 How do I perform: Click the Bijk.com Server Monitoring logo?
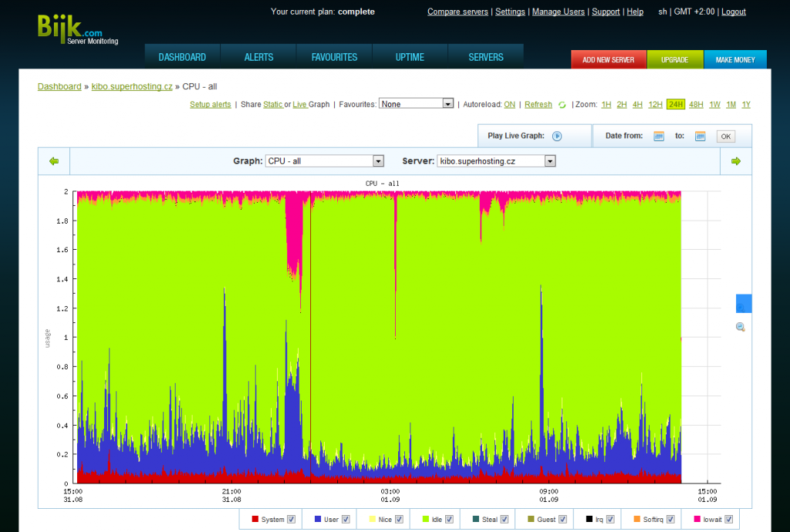pyautogui.click(x=78, y=29)
